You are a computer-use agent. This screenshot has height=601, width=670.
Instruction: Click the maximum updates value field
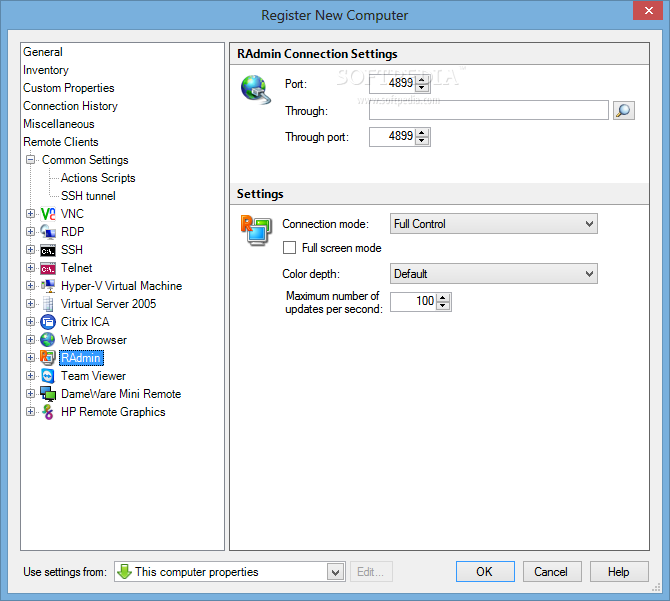414,302
